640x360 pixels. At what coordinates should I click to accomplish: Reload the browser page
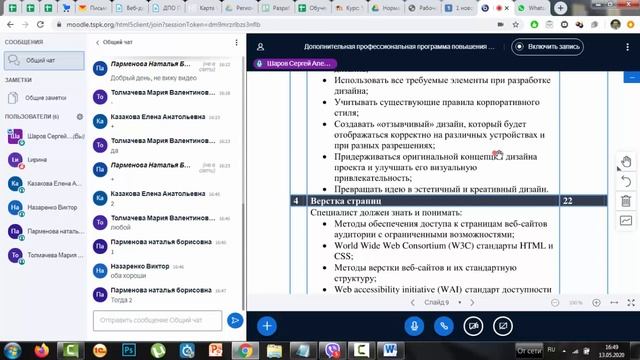pos(40,24)
